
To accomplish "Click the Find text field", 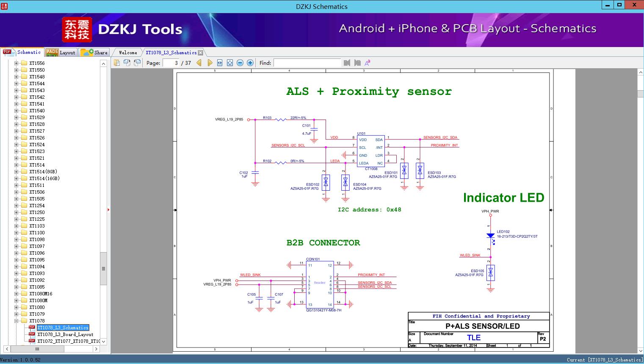I will (x=307, y=63).
